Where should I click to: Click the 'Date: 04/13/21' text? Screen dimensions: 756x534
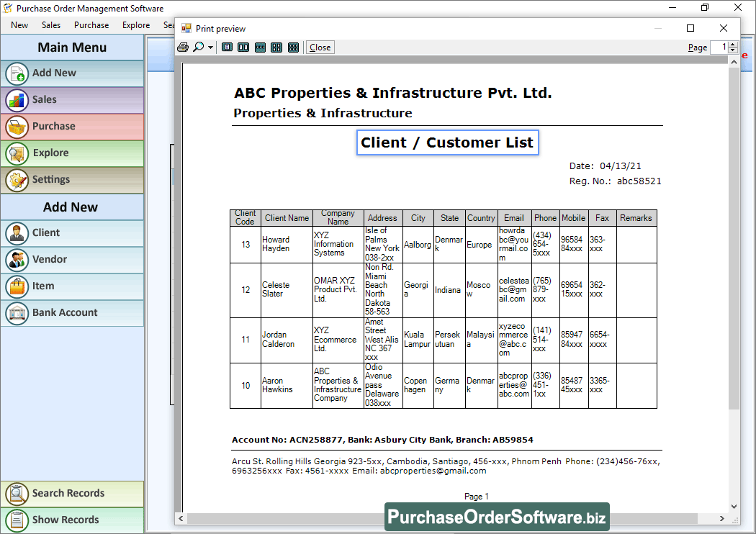point(605,166)
